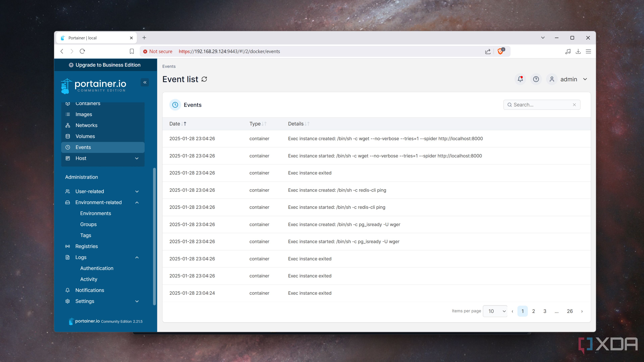Clear the Events search with the X icon
Screen dimensions: 644x362
tap(574, 105)
